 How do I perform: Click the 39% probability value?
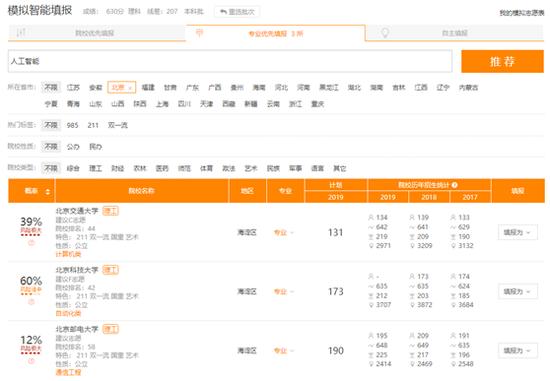point(31,222)
